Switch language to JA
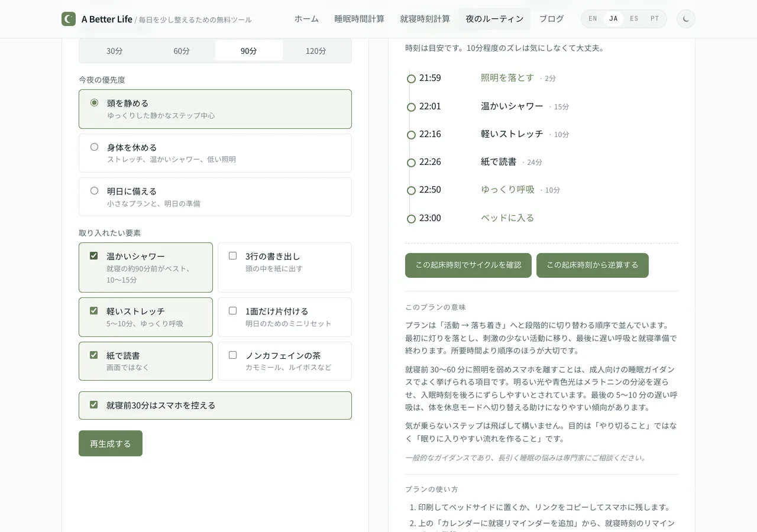This screenshot has height=532, width=757. (613, 19)
